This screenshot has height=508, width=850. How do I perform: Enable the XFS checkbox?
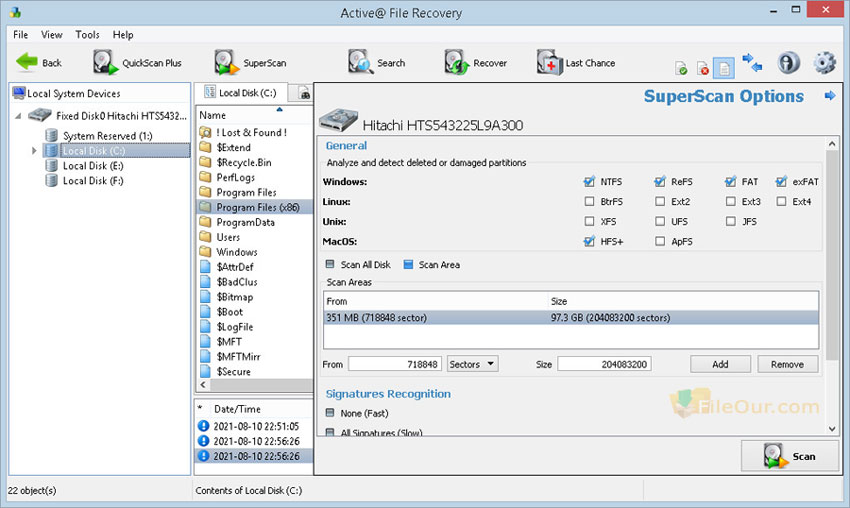click(589, 221)
